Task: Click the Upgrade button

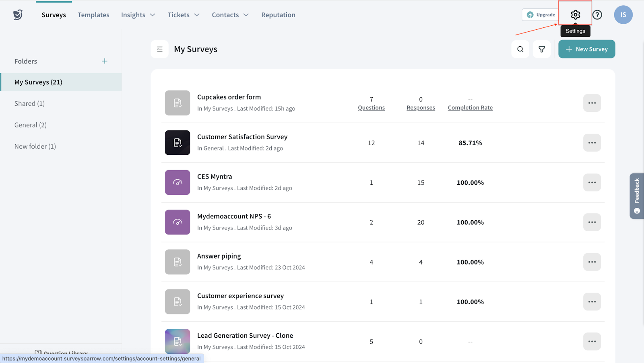Action: pos(541,15)
